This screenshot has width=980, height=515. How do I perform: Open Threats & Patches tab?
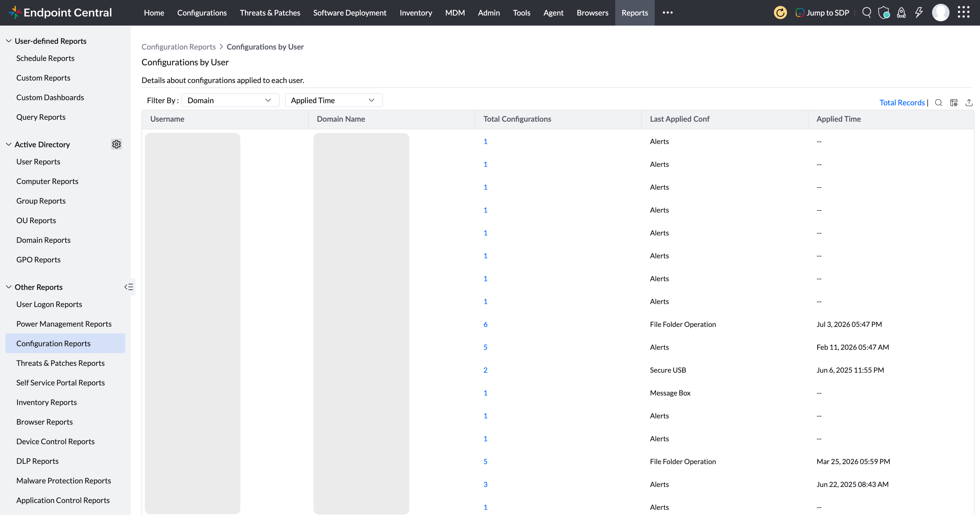tap(270, 13)
